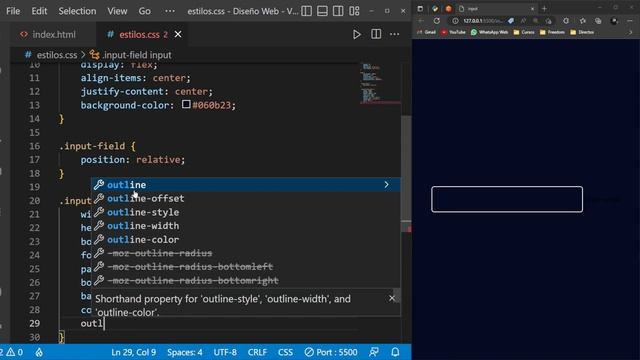Select the estilos.css editor tab
Image resolution: width=640 pixels, height=360 pixels.
coord(139,35)
